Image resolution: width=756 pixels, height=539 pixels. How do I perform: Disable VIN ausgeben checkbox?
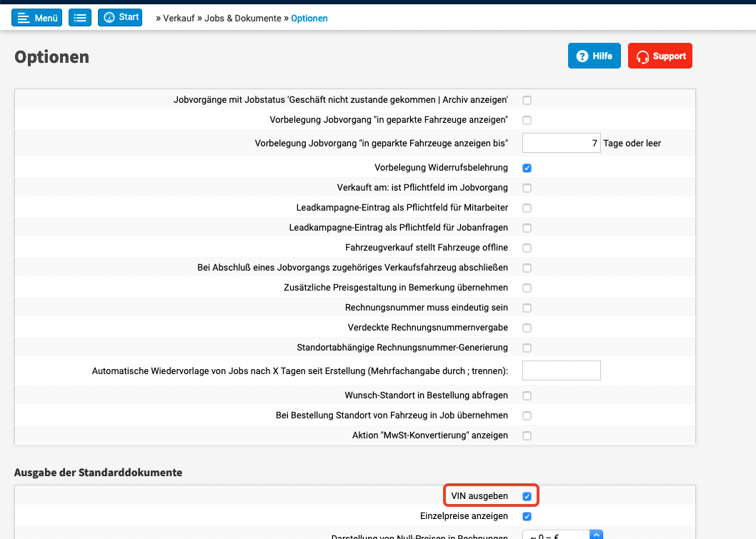point(527,496)
